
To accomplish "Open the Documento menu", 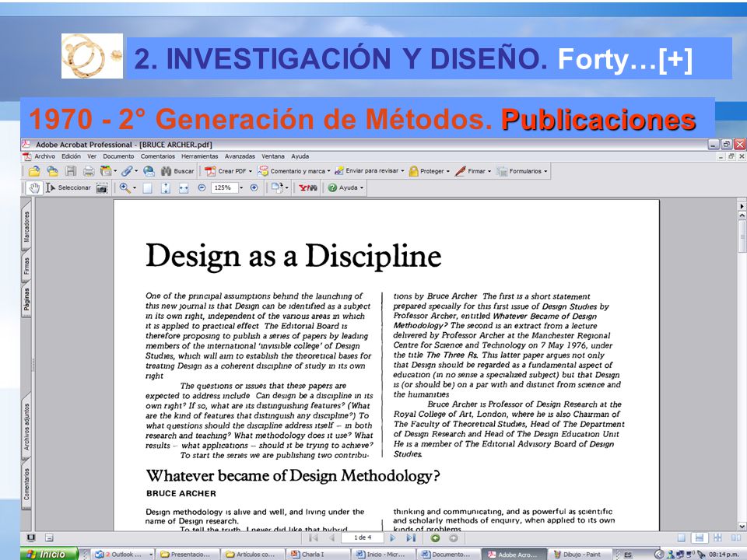I will click(x=118, y=156).
